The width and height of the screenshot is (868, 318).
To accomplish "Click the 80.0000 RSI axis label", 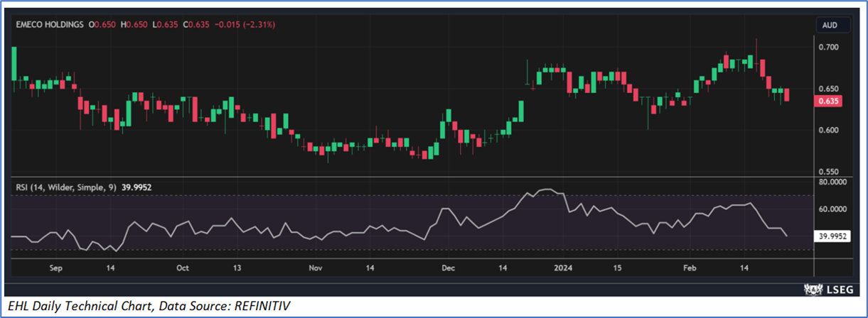I will (x=832, y=182).
